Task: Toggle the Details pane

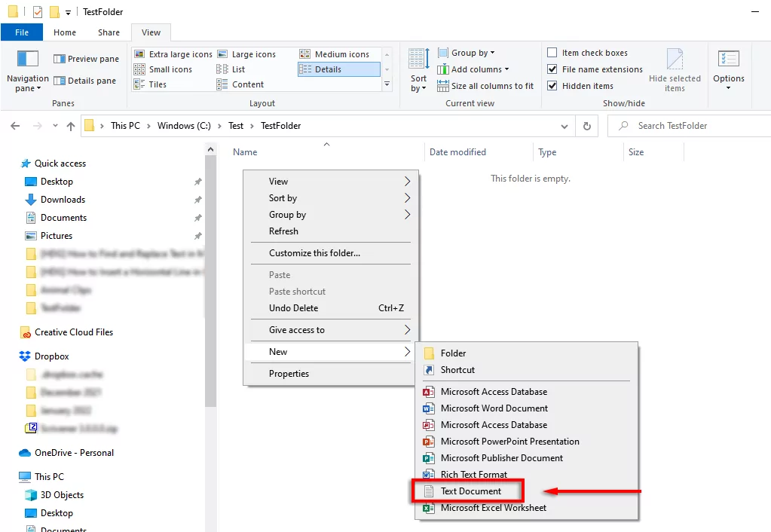Action: (85, 81)
